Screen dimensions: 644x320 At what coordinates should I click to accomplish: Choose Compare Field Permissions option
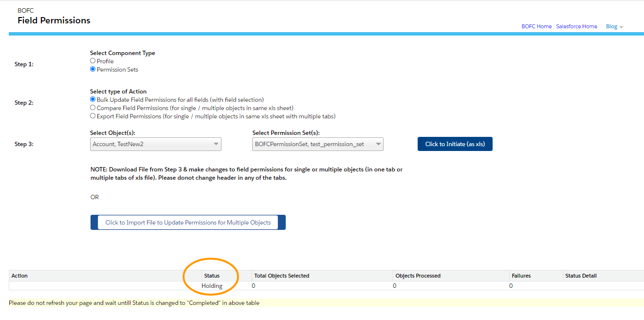[93, 108]
